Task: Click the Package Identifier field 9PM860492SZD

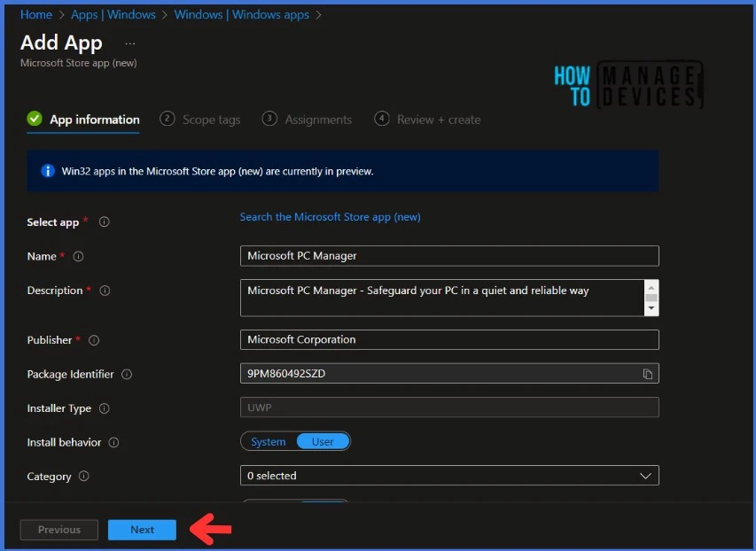Action: (449, 374)
